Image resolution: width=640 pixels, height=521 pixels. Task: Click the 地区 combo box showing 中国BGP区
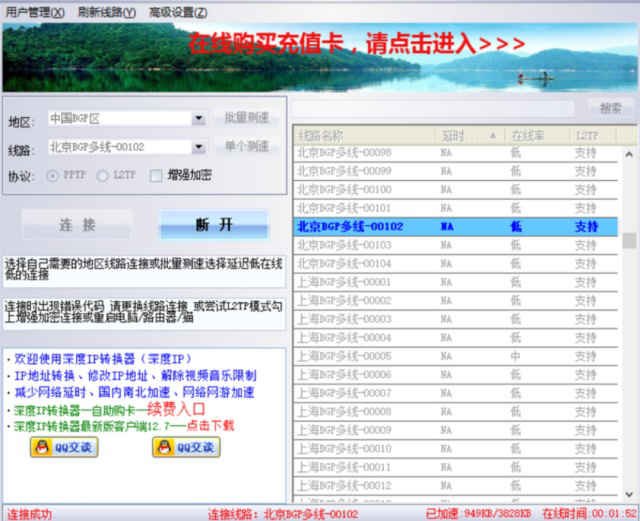pos(127,118)
